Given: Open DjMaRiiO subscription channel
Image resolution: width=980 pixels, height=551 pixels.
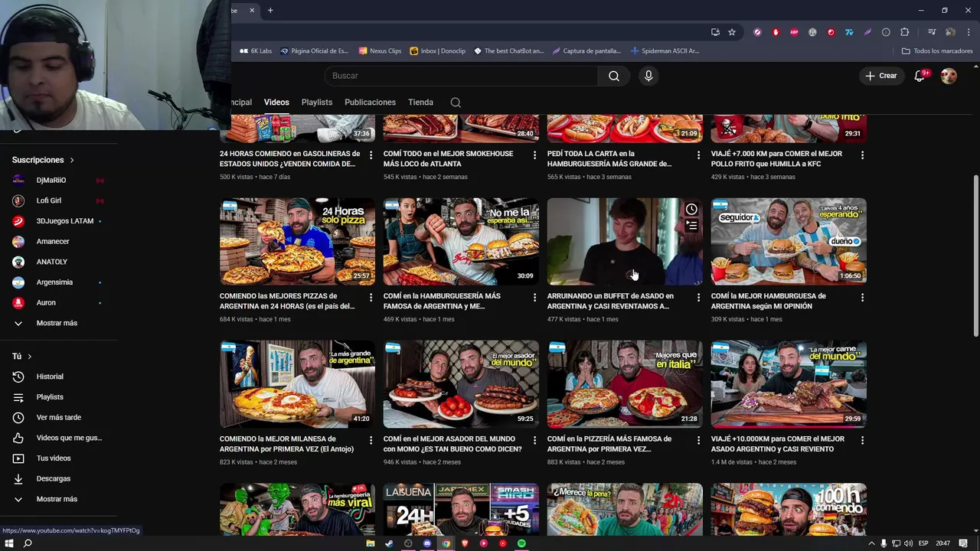Looking at the screenshot, I should (51, 181).
